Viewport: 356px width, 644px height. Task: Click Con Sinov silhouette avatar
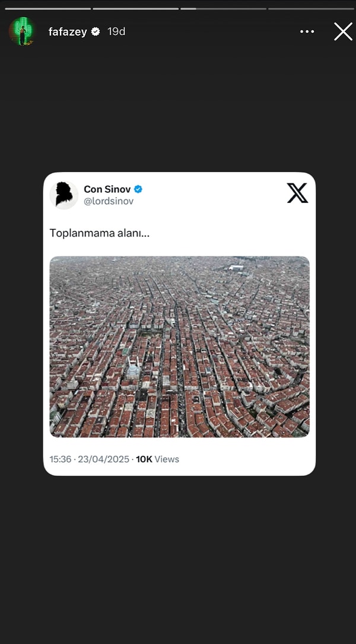[64, 195]
